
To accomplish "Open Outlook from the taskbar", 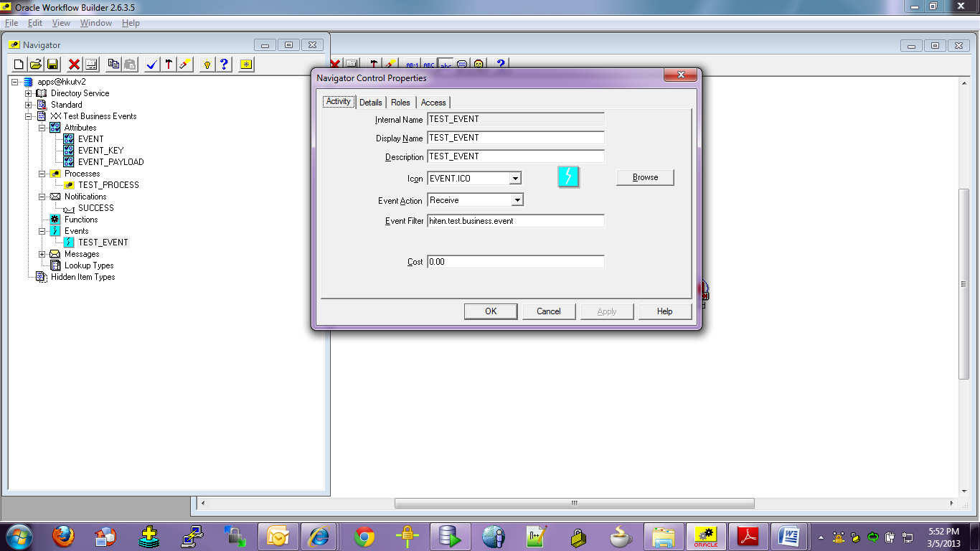I will pos(278,537).
